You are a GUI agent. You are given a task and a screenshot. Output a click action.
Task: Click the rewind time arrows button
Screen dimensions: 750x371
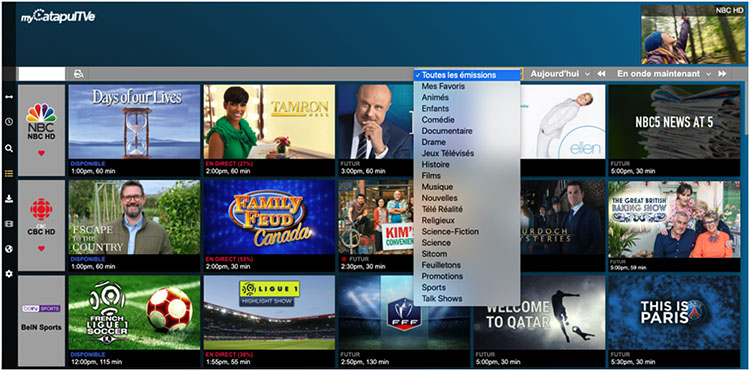[601, 74]
